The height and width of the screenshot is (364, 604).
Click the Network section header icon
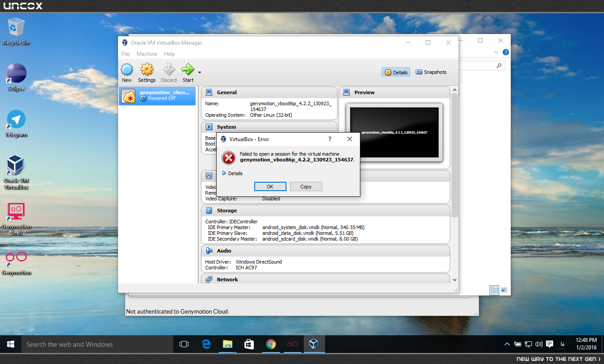pos(209,280)
